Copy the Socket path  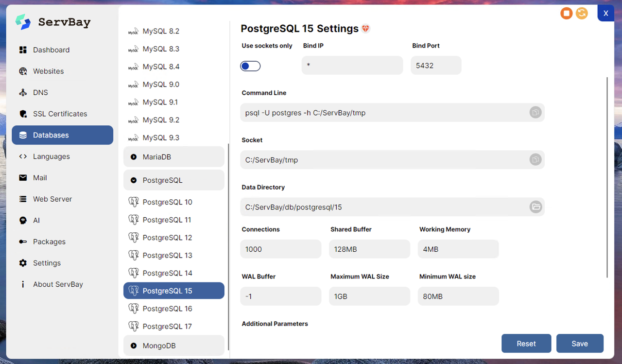pyautogui.click(x=535, y=159)
